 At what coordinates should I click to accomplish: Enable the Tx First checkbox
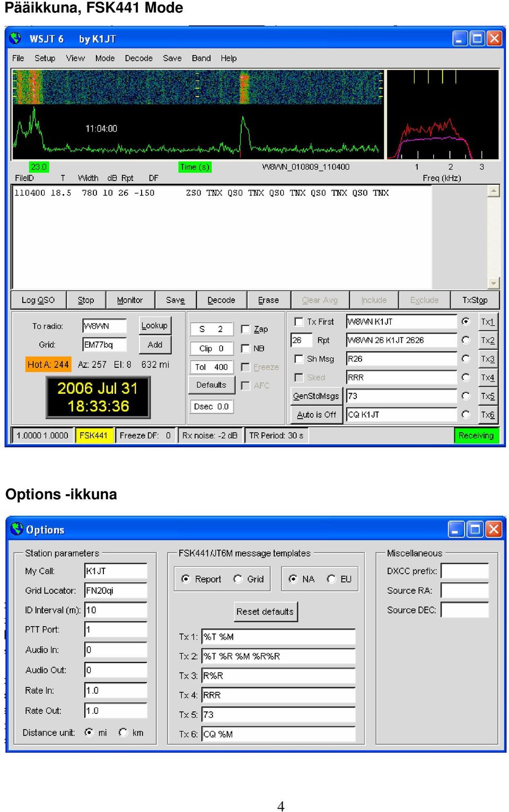click(299, 322)
